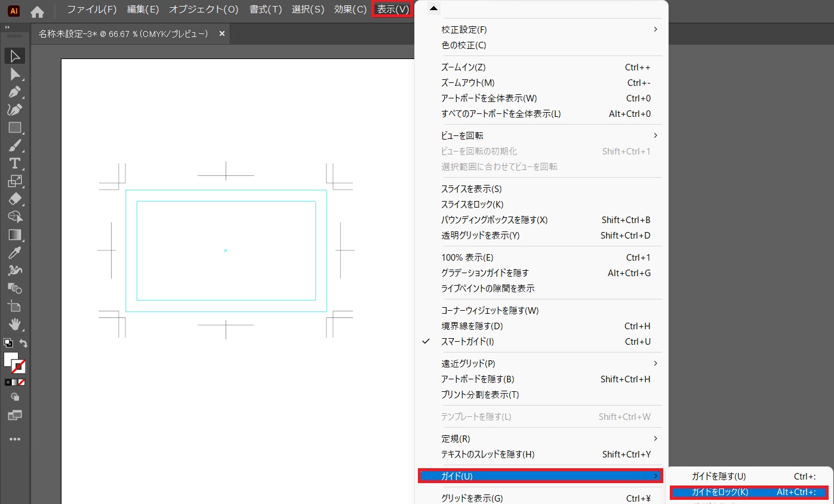Click the Fill color swatch
This screenshot has width=834, height=504.
(x=11, y=360)
